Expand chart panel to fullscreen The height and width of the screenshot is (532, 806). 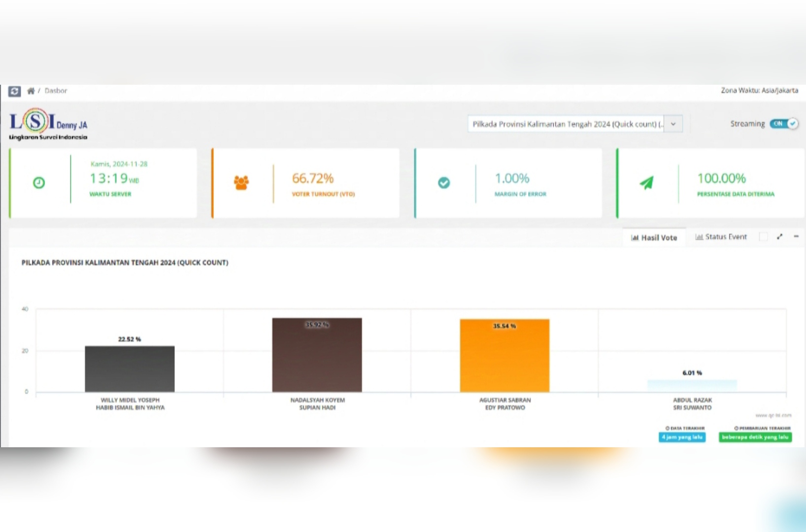pyautogui.click(x=779, y=237)
